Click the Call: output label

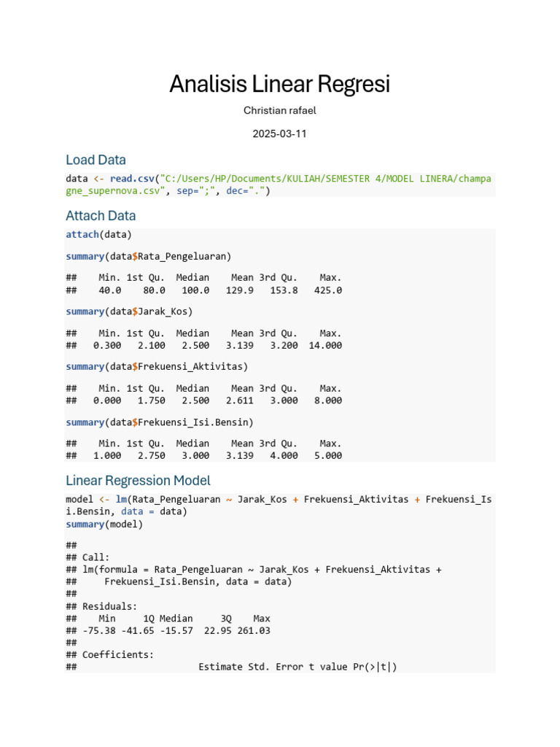pyautogui.click(x=96, y=557)
